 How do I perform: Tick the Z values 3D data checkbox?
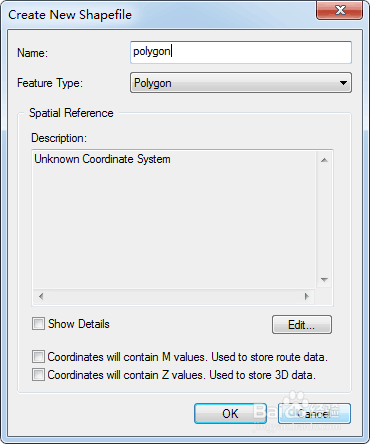[38, 374]
